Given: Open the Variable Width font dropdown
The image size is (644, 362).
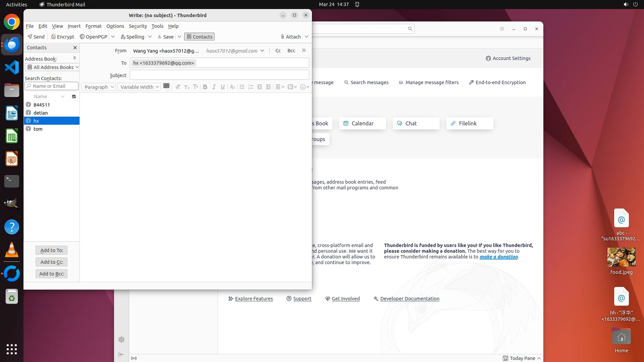Looking at the screenshot, I should tap(139, 87).
